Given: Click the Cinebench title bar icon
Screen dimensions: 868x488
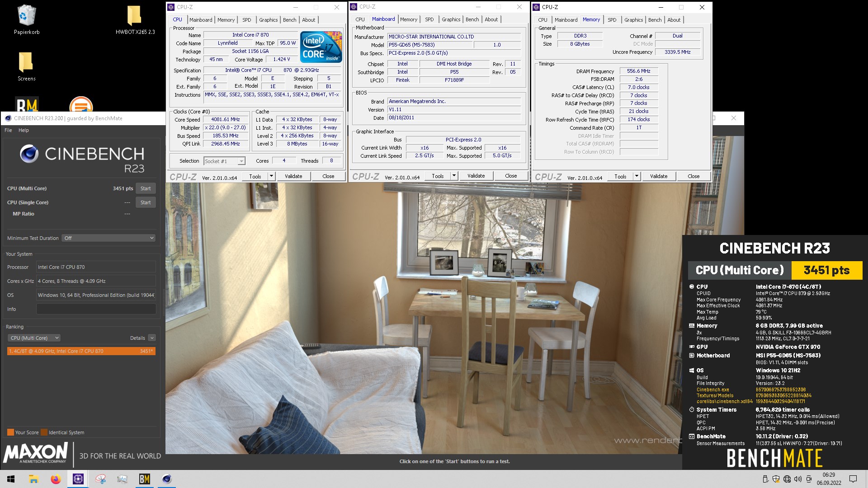Looking at the screenshot, I should click(x=8, y=118).
